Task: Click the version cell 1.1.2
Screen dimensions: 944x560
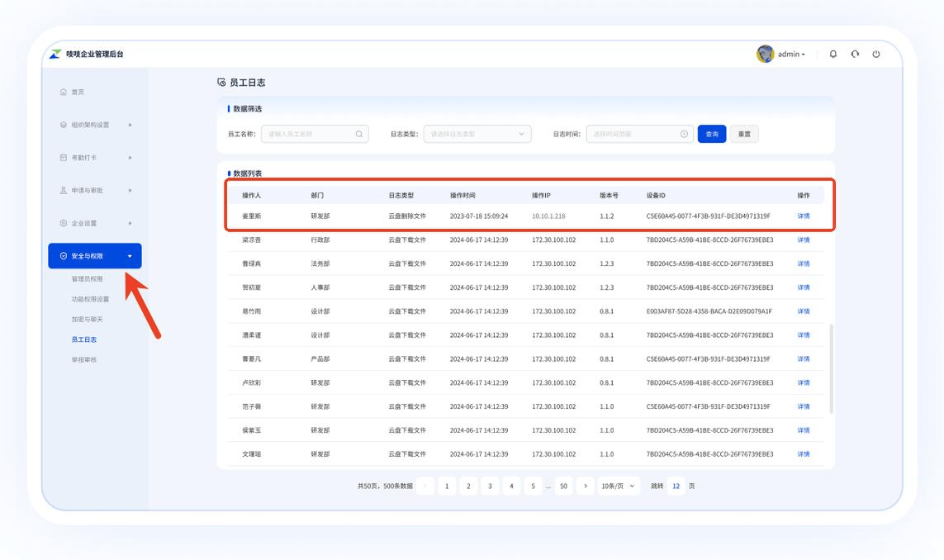Action: [607, 216]
